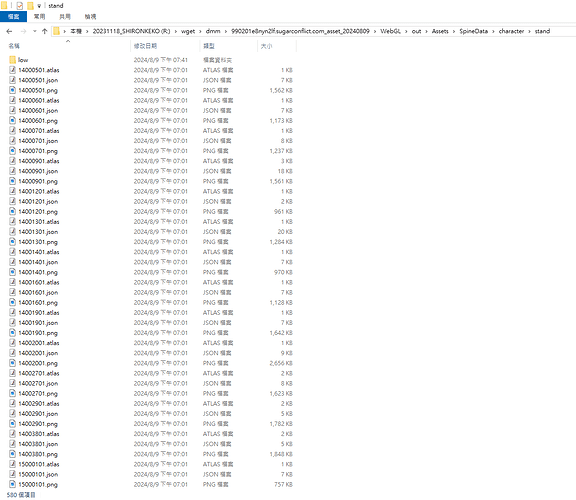Open the View ribbon tab

point(90,17)
